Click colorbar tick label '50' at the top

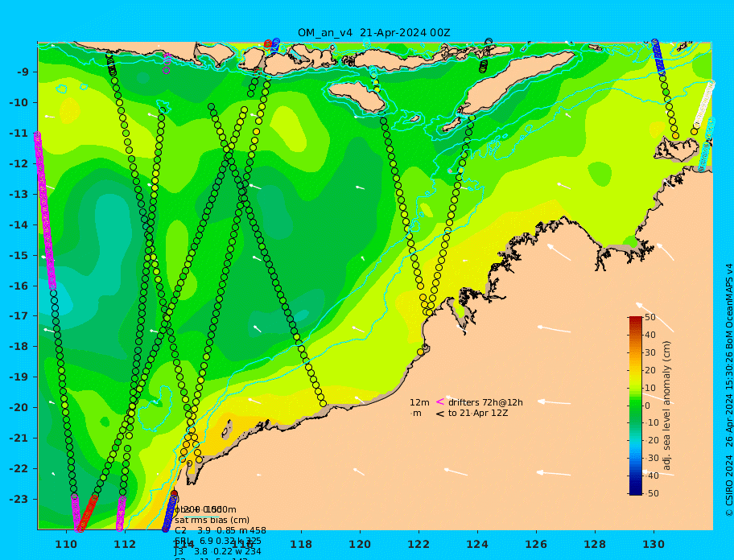(x=650, y=317)
